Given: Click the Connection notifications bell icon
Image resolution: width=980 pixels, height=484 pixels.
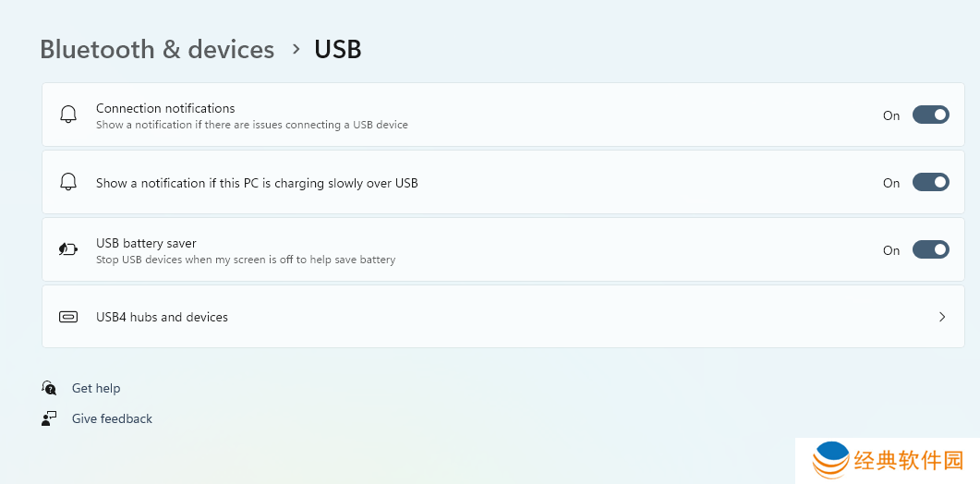Looking at the screenshot, I should click(x=68, y=115).
